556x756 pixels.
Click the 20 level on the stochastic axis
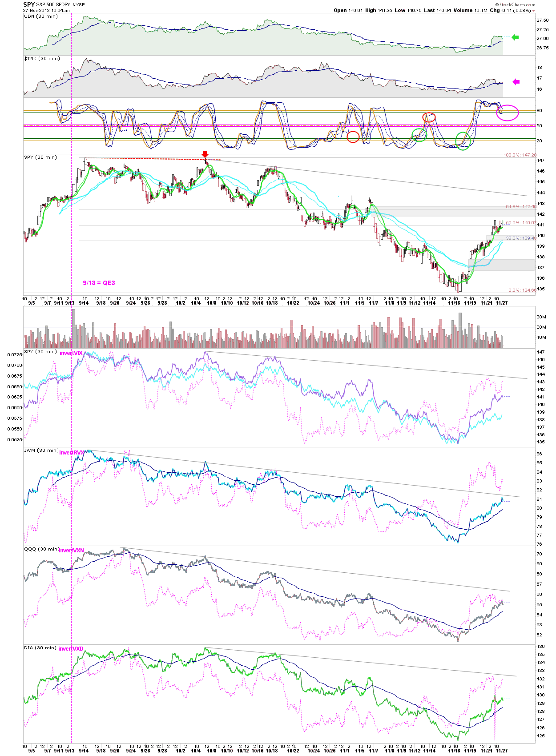(539, 141)
